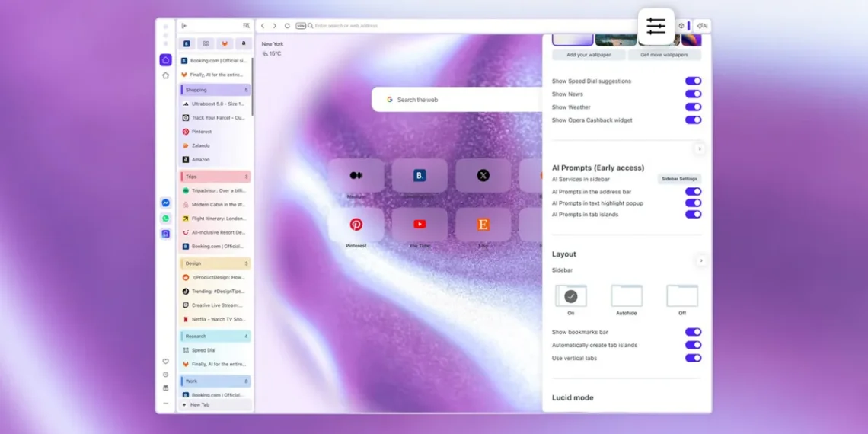Collapse the Research tab island
The height and width of the screenshot is (434, 868).
tap(215, 336)
